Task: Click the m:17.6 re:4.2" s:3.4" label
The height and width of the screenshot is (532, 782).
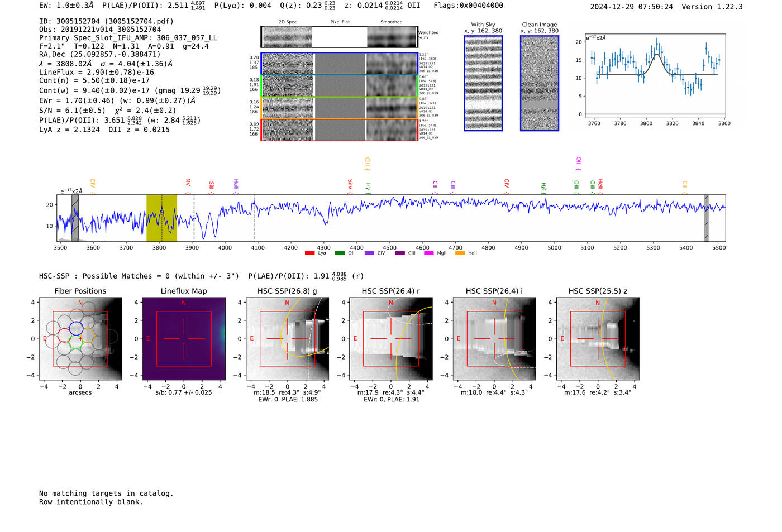Action: pyautogui.click(x=598, y=392)
